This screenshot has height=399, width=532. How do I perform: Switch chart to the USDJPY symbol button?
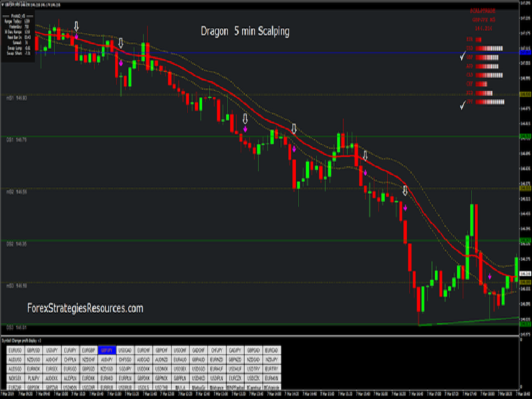[x=52, y=350]
